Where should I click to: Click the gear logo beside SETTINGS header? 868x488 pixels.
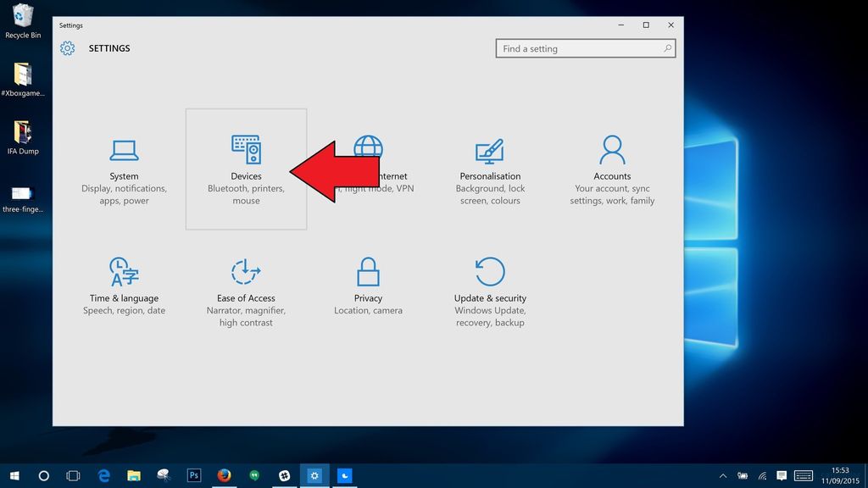(x=68, y=48)
